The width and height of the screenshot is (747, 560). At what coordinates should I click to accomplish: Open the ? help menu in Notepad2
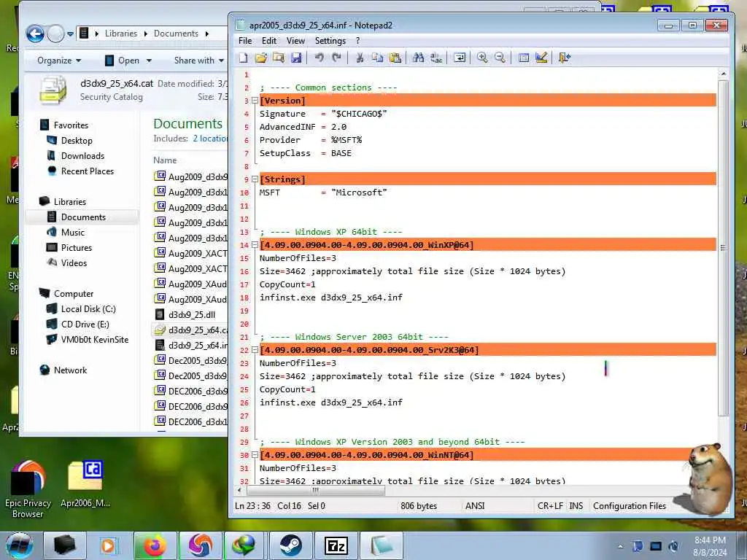357,41
